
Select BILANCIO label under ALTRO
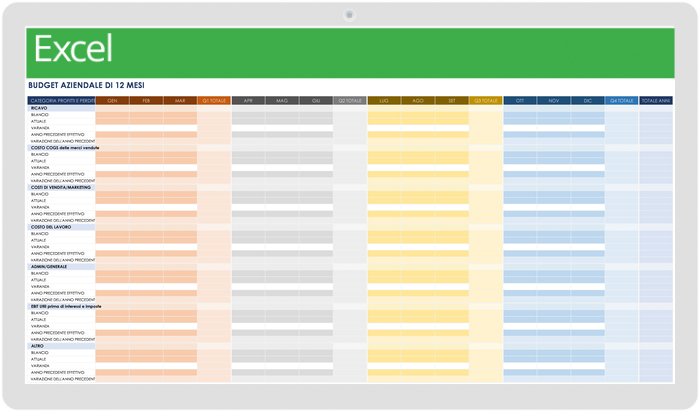point(39,353)
